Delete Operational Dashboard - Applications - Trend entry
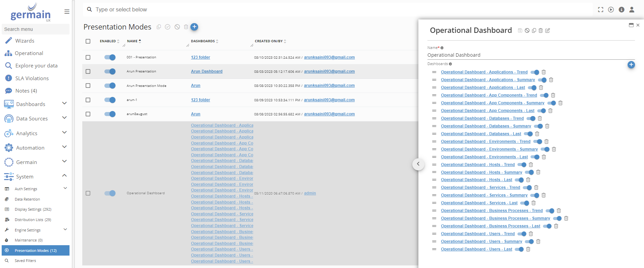 click(544, 72)
